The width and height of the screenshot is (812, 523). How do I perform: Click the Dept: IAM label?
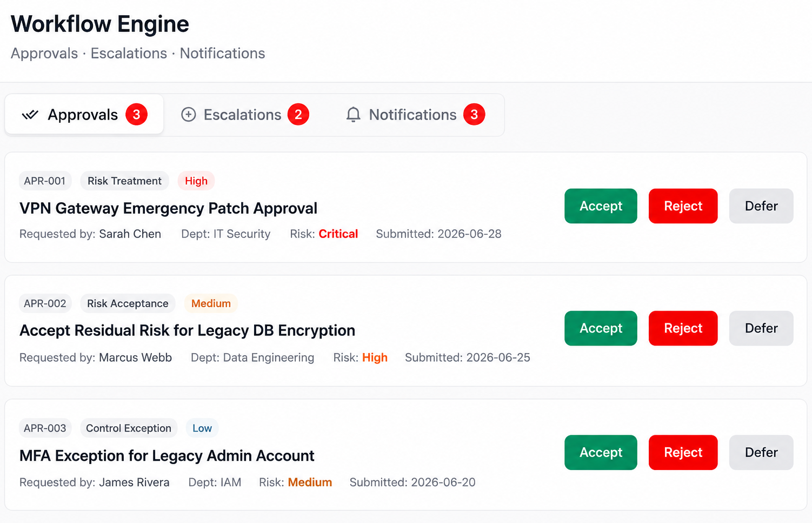(215, 482)
